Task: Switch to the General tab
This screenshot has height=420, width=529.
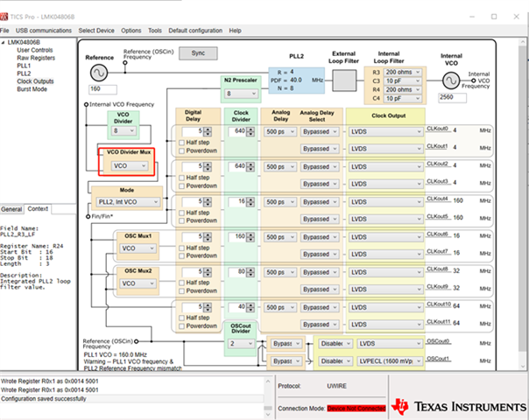Action: pos(11,209)
